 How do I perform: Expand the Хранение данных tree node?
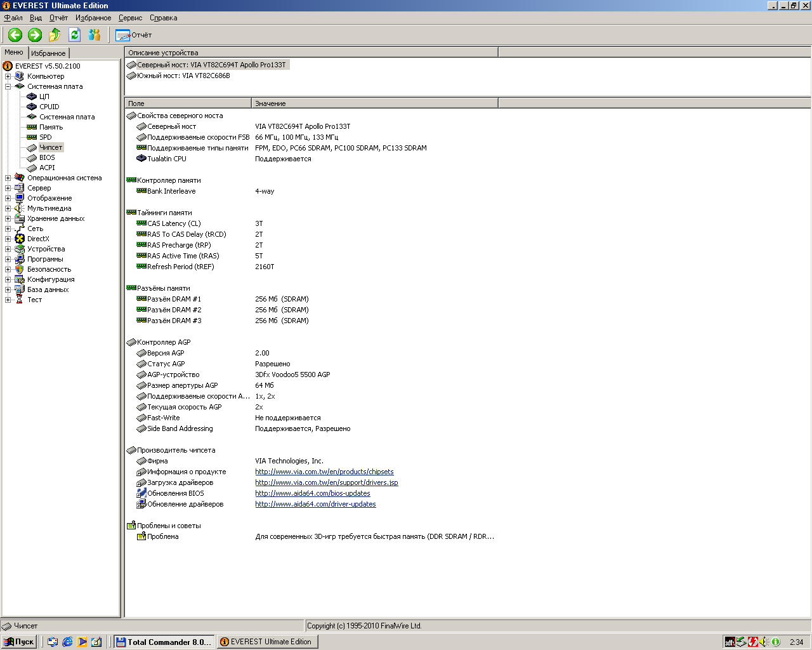point(8,218)
